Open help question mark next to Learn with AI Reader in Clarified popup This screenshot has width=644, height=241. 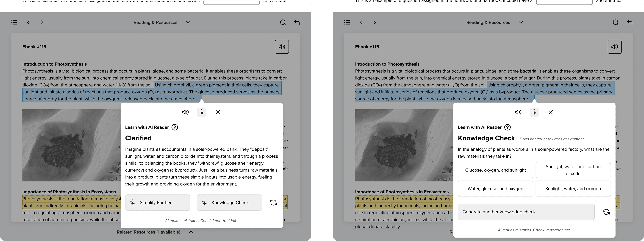tap(175, 127)
